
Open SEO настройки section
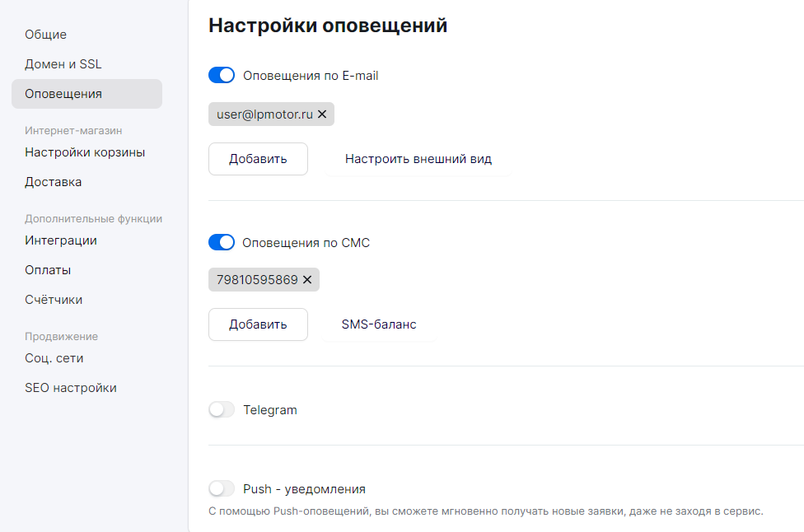[x=71, y=388]
